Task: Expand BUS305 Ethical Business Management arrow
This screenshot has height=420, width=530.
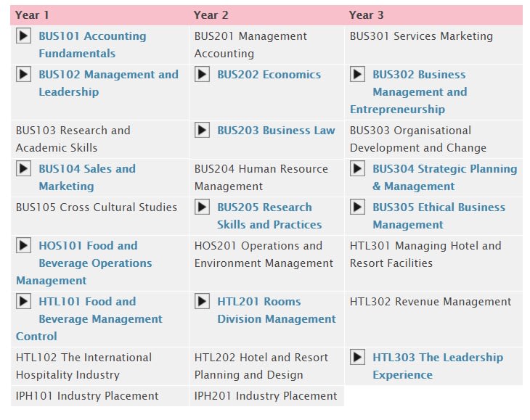Action: point(358,207)
